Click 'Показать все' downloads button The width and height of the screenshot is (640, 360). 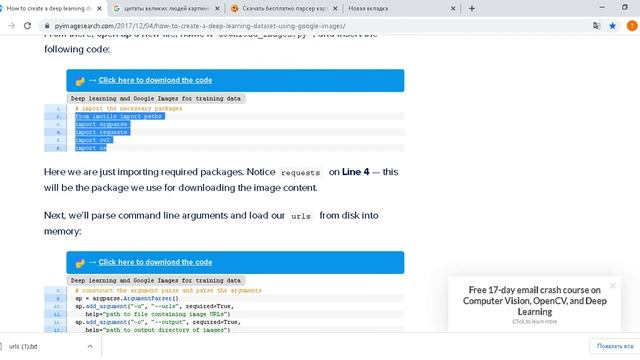615,346
